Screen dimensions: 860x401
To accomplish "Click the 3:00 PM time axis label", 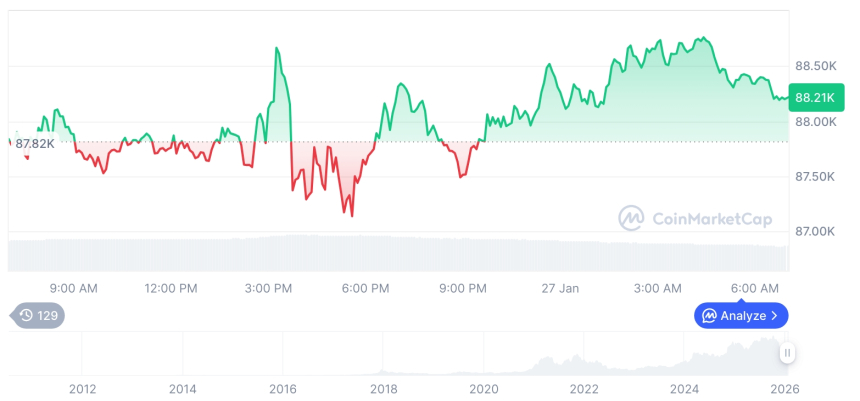I will [x=268, y=289].
